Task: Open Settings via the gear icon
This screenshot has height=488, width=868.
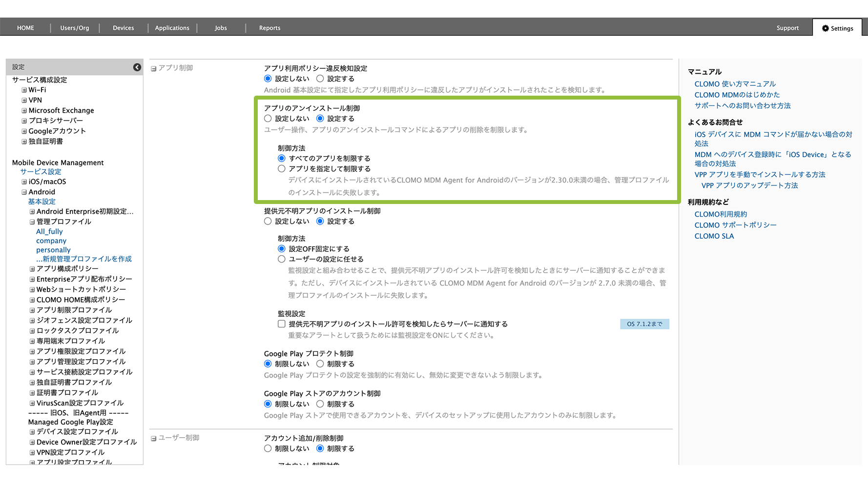Action: tap(826, 28)
